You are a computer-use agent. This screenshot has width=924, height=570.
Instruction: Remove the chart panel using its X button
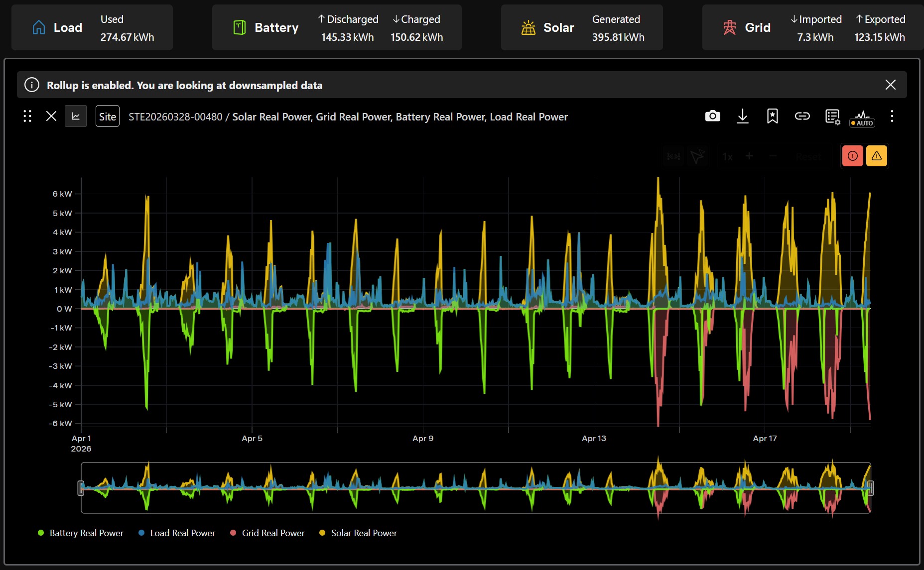[51, 116]
